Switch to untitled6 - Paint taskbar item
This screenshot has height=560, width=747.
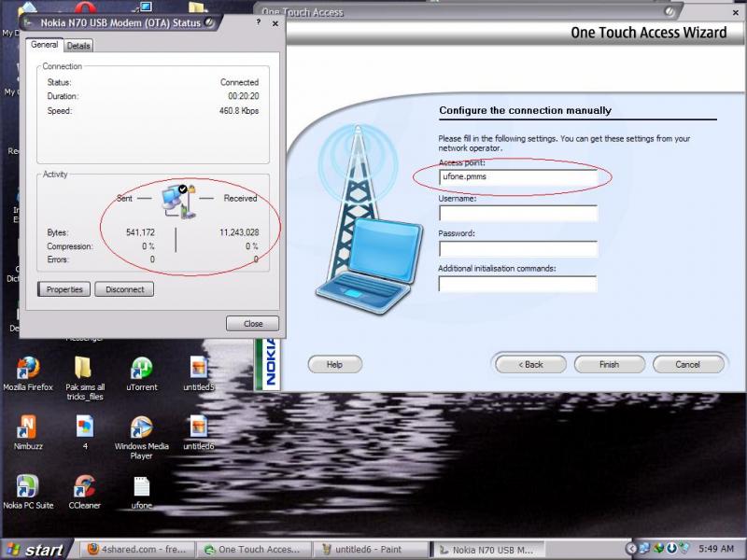371,550
